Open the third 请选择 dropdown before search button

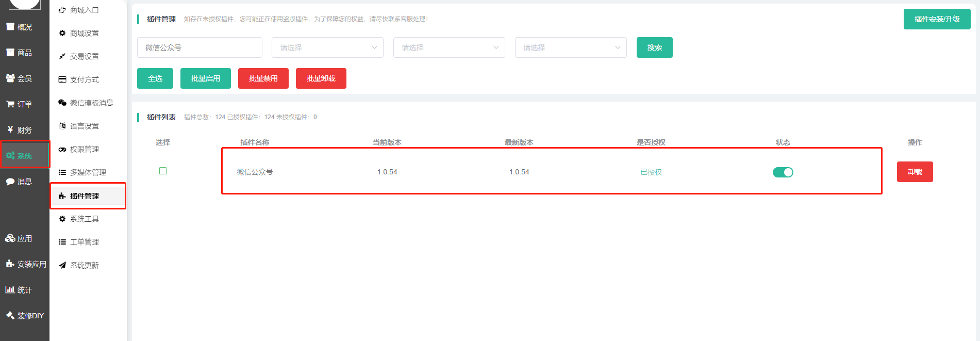point(571,47)
